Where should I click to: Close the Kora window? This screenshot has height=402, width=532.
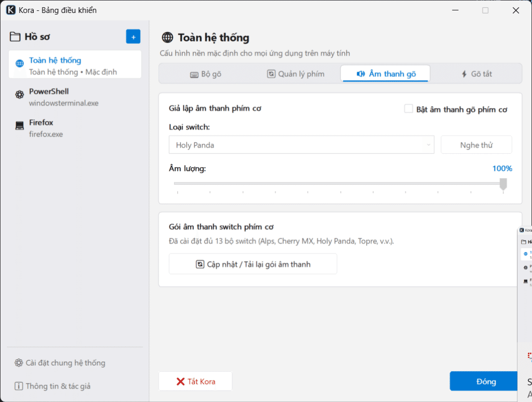[516, 10]
